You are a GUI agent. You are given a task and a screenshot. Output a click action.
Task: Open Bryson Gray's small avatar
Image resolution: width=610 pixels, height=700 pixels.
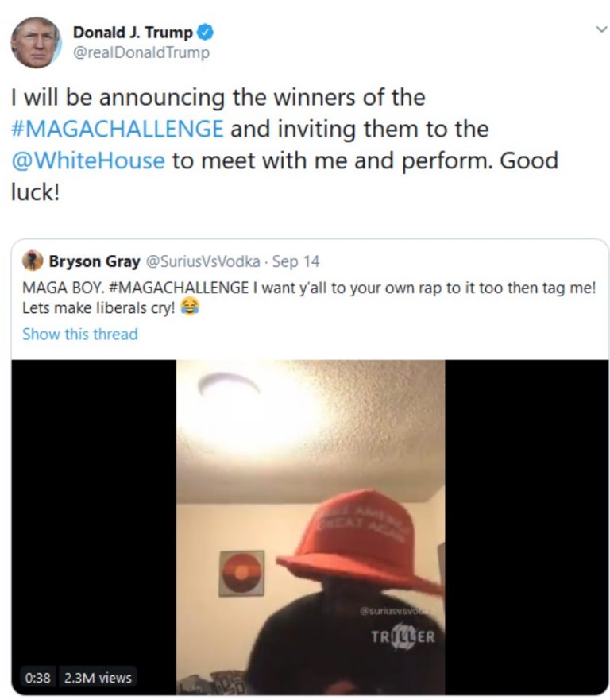pos(33,261)
